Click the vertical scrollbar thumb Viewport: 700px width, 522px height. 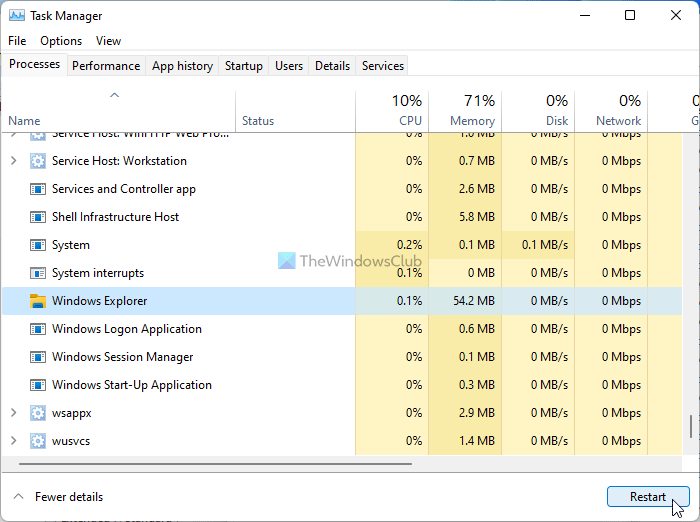(691, 426)
